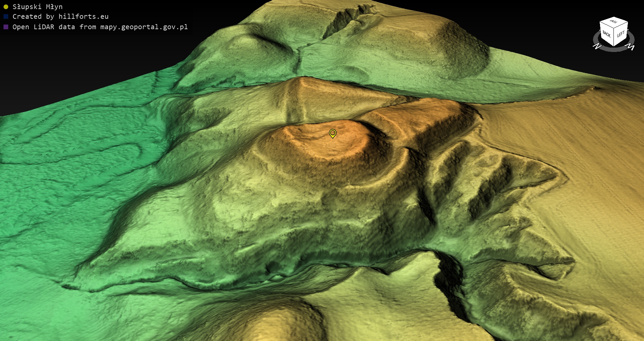
Task: Click the 'Open LiDAR data from' text
Action: coord(54,27)
